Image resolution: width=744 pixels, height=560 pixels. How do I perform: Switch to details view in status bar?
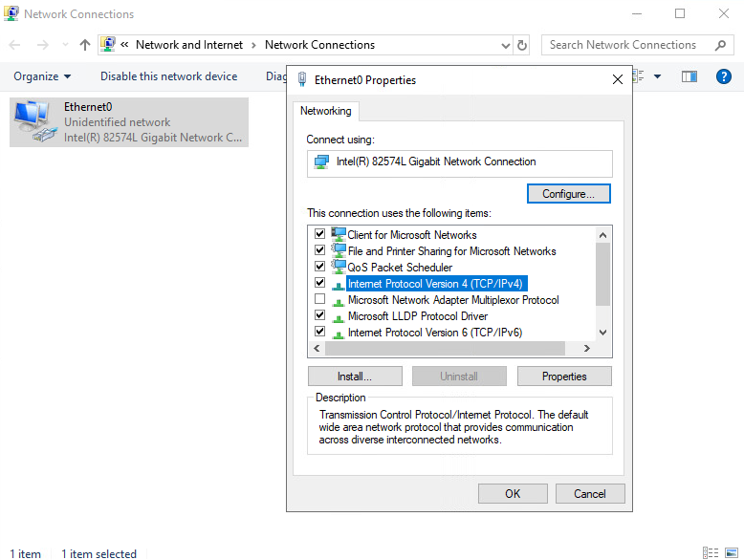[711, 553]
